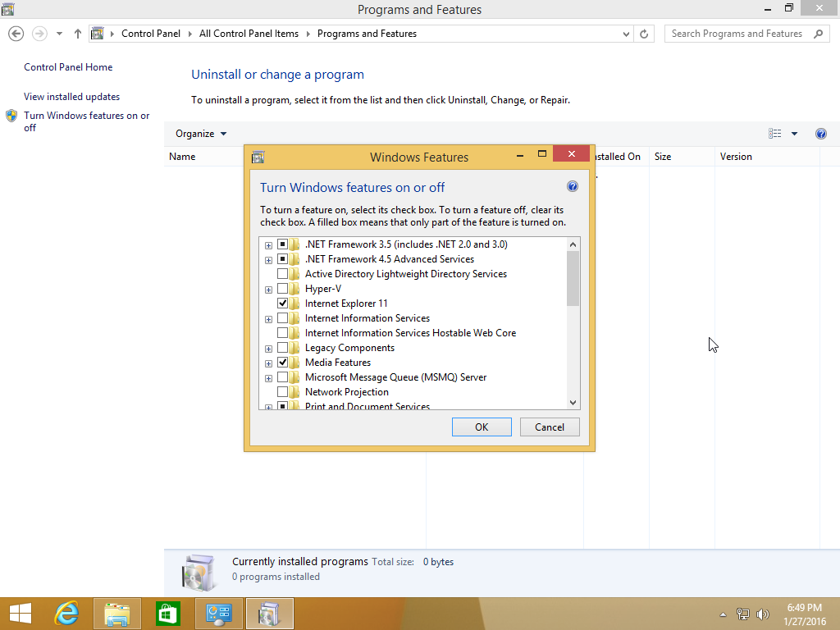Select Legacy Components label
The height and width of the screenshot is (630, 840).
pyautogui.click(x=349, y=348)
